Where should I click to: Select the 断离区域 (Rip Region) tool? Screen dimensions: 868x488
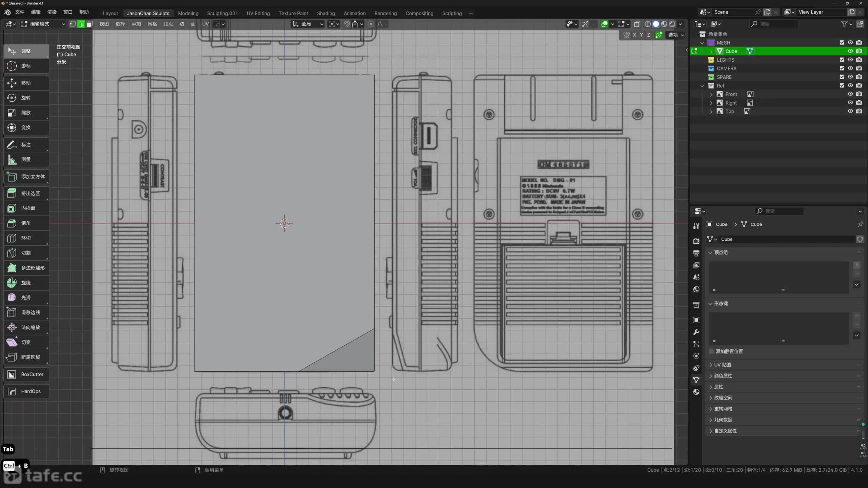26,357
